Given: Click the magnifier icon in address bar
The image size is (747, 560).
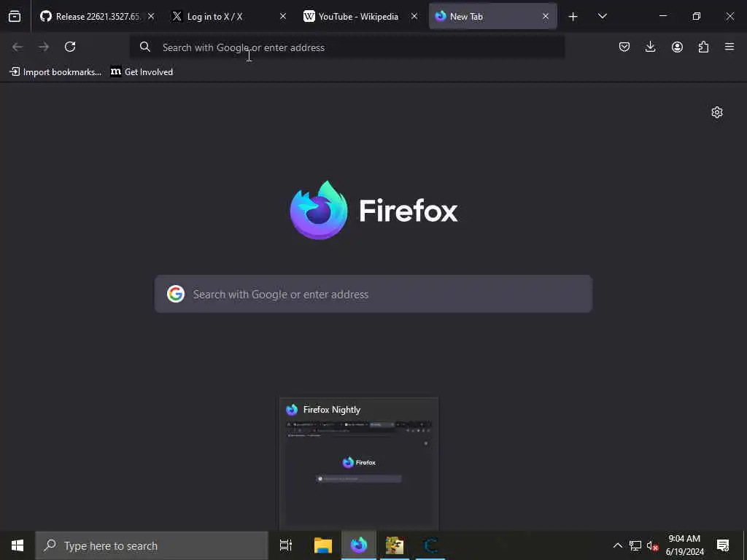Looking at the screenshot, I should (x=145, y=47).
